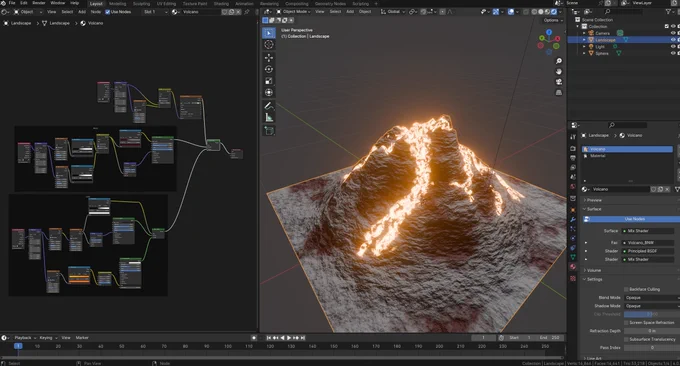
Task: Select the Annotate tool in viewport toolbar
Action: (269, 106)
